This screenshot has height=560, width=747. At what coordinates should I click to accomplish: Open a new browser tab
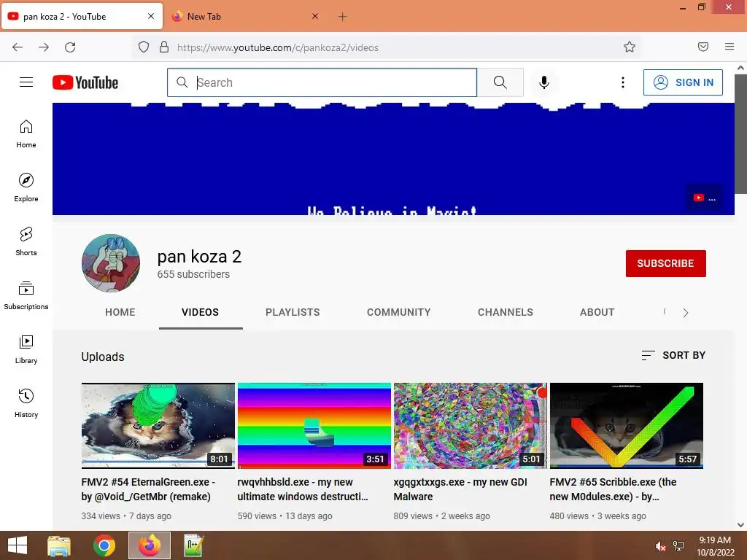(343, 17)
